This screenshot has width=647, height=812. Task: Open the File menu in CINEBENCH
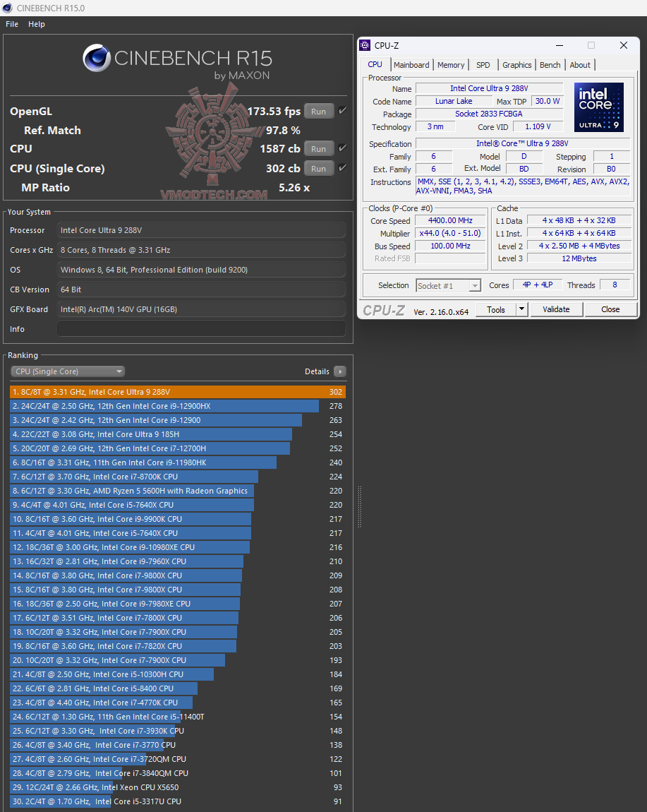coord(11,23)
